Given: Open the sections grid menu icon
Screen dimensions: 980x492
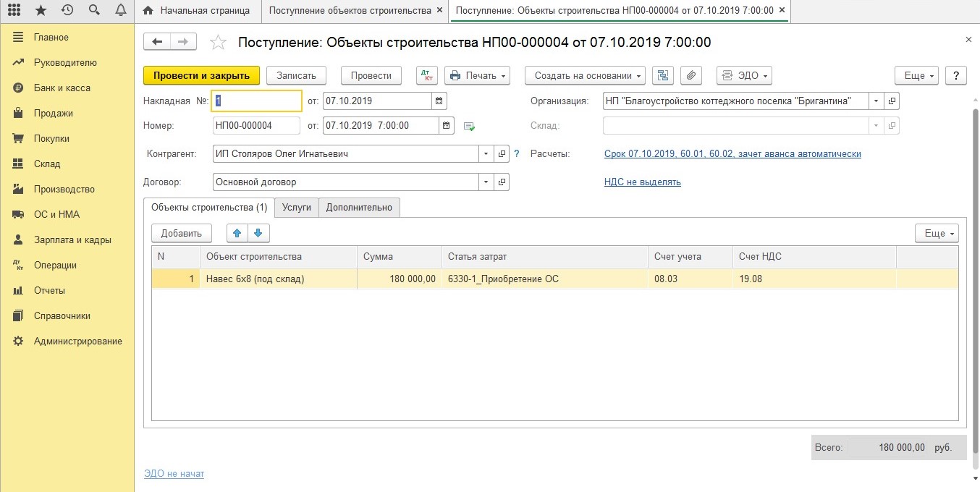Looking at the screenshot, I should click(14, 10).
